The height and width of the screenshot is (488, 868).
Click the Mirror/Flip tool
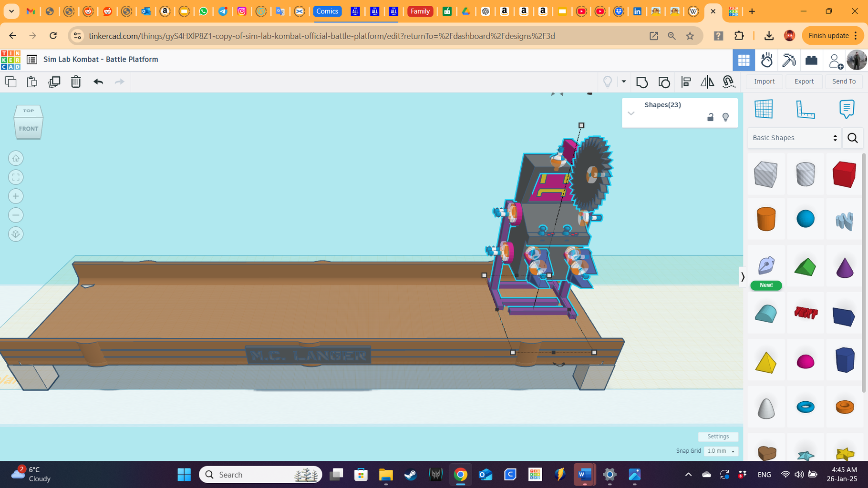pos(707,81)
